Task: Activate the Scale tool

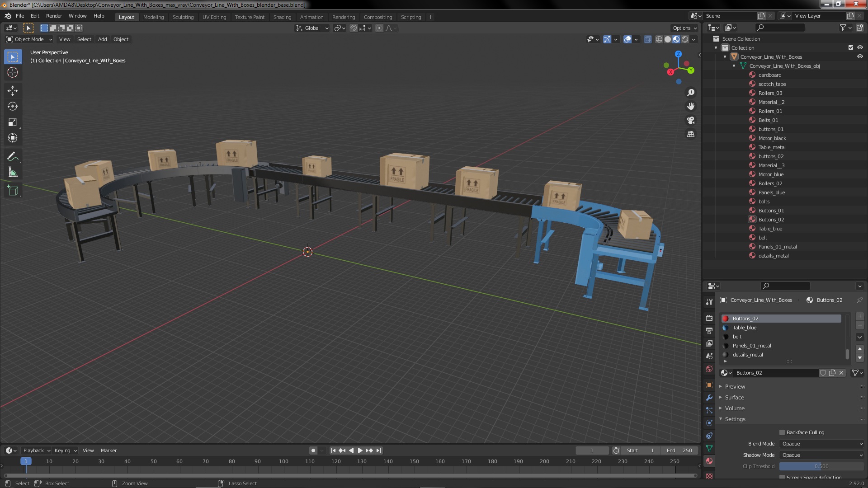Action: (x=13, y=122)
